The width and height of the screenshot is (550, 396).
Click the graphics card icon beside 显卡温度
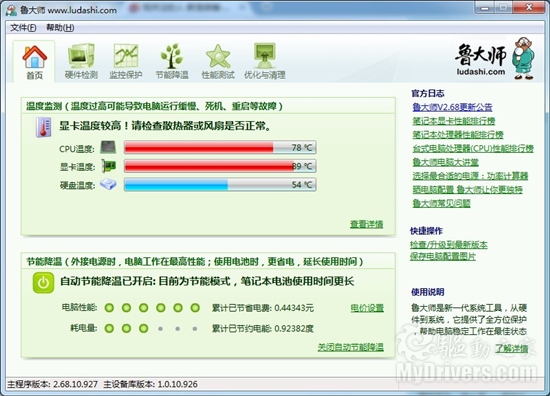(108, 166)
